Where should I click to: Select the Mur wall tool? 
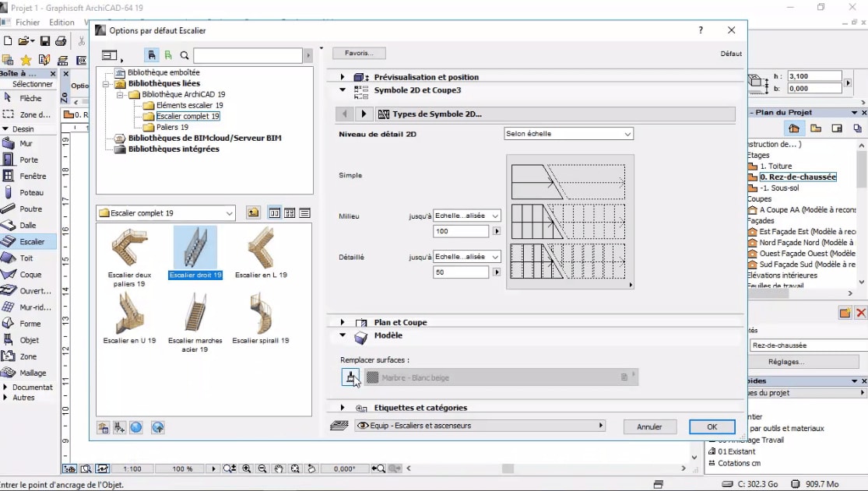pyautogui.click(x=26, y=143)
